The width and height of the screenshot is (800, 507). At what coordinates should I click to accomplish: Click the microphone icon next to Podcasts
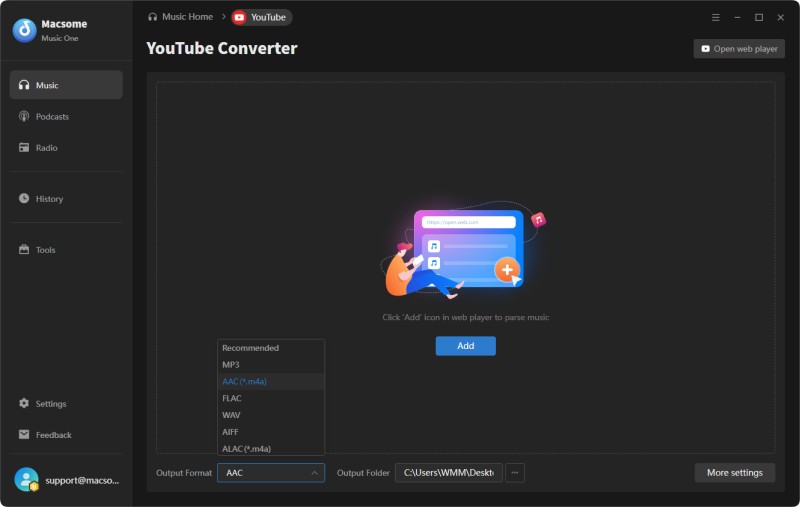pos(24,116)
